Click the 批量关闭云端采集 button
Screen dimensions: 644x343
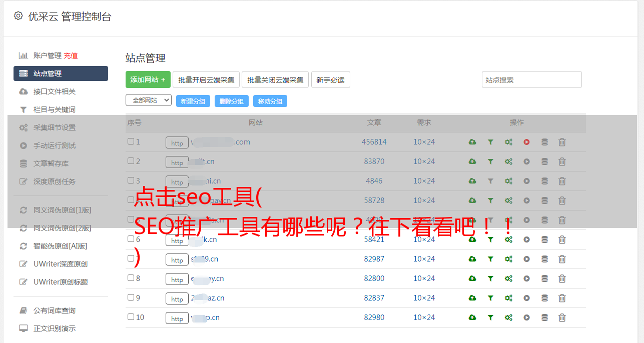point(275,79)
